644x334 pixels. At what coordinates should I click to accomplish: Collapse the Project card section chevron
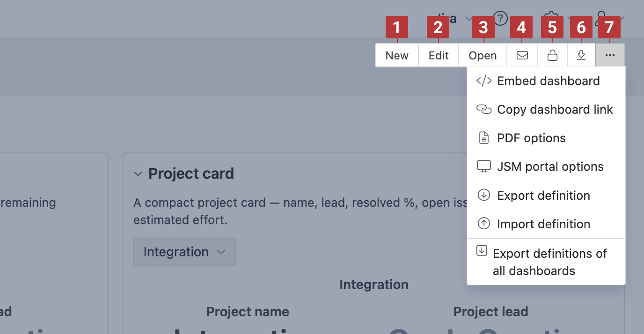point(138,174)
